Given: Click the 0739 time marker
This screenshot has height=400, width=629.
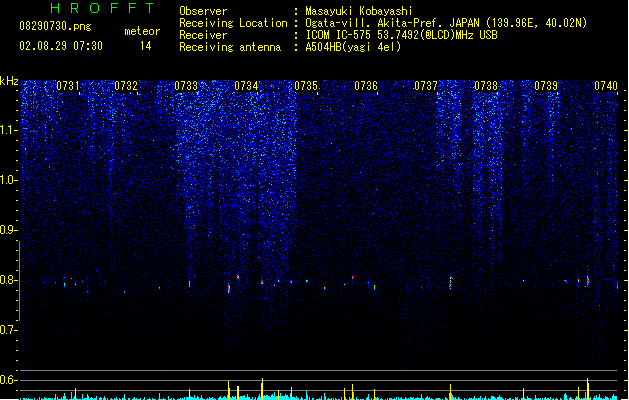Looking at the screenshot, I should [546, 86].
